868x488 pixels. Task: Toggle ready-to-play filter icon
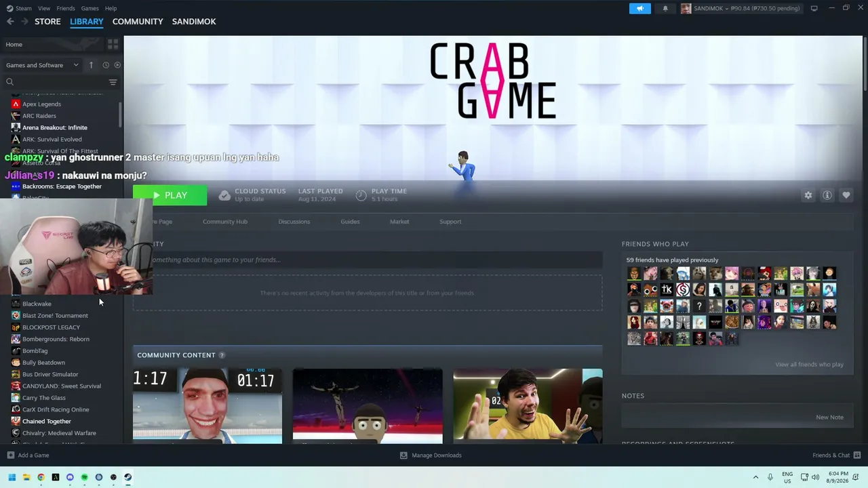click(x=117, y=65)
